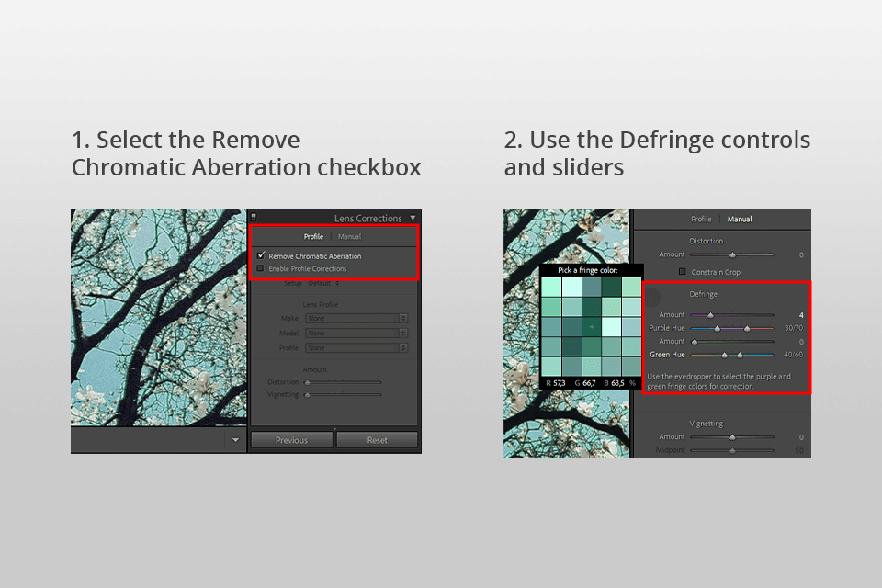
Task: Click the Vignetting Midpoint slider
Action: tap(732, 450)
